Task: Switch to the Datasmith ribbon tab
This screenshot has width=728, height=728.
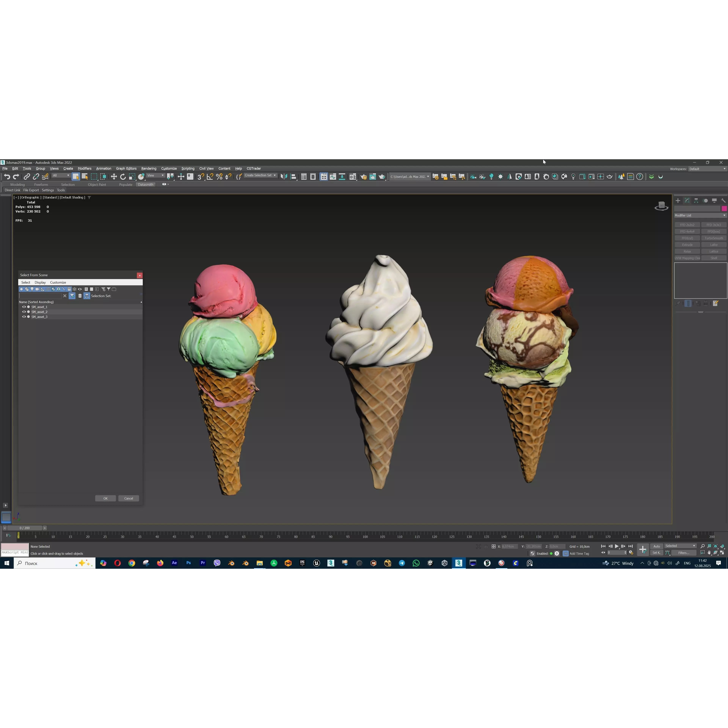Action: coord(146,185)
